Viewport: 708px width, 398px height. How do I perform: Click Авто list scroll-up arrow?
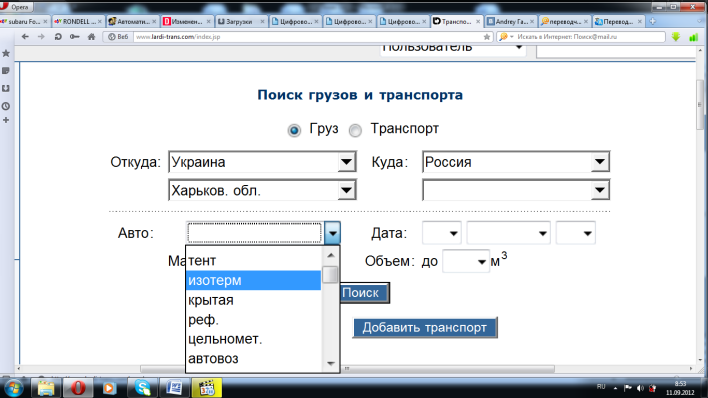331,256
